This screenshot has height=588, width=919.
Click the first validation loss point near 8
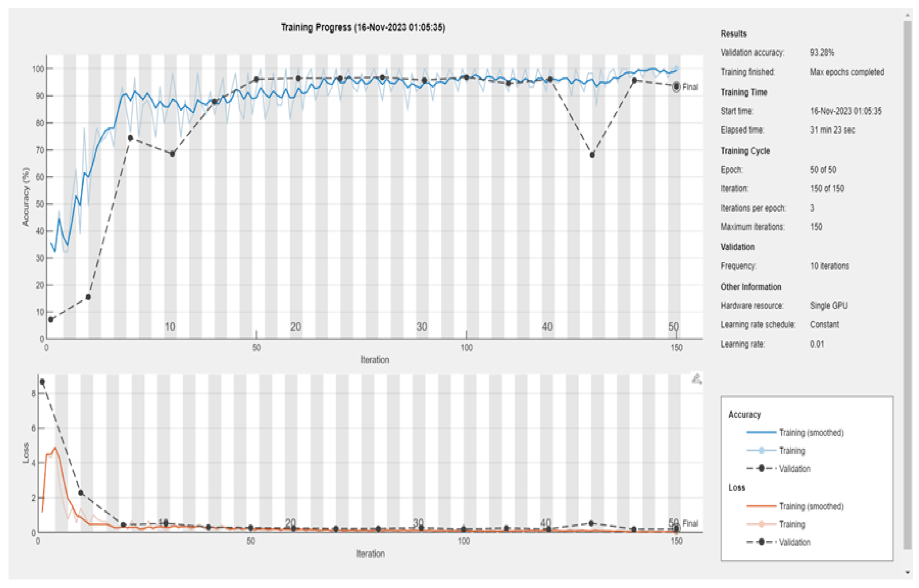coord(42,382)
